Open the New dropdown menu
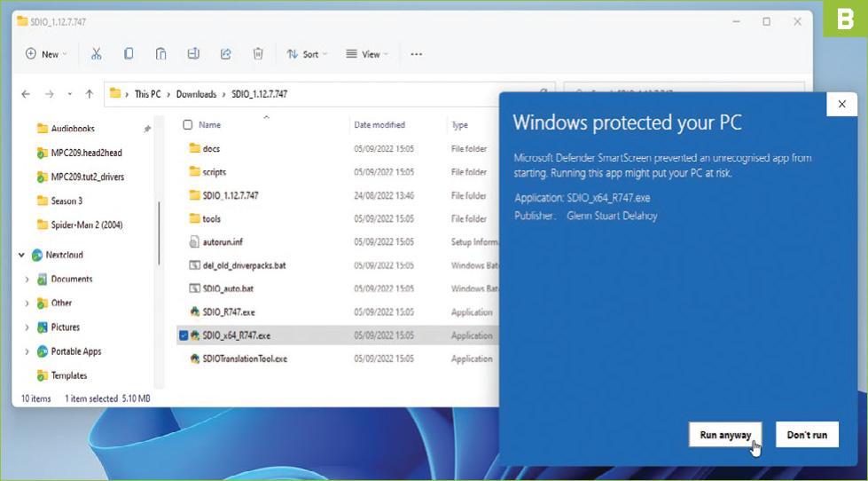The height and width of the screenshot is (481, 868). point(46,54)
